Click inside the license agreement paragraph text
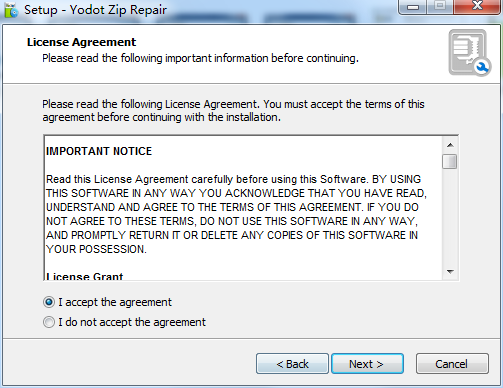The image size is (503, 388). point(236,214)
